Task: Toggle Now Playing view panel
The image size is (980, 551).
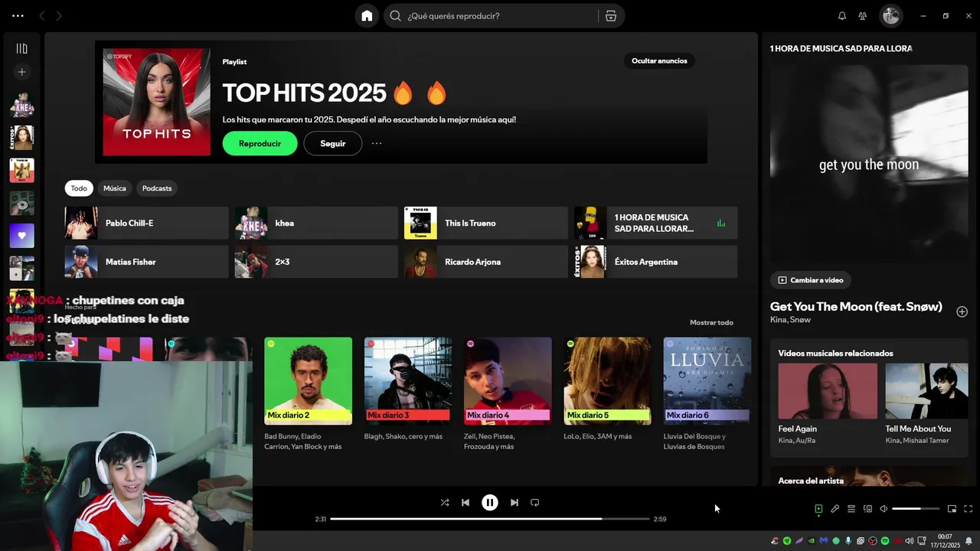Action: (x=818, y=509)
